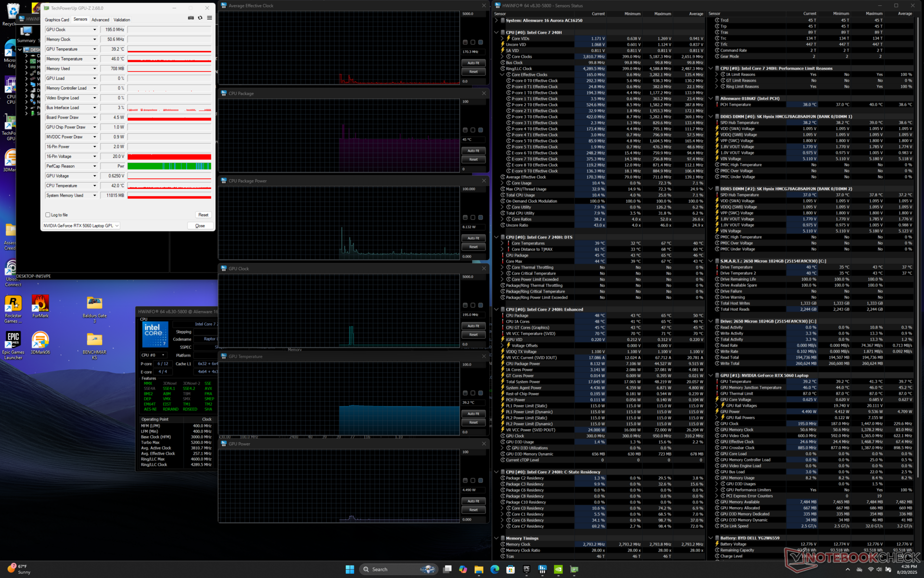
Task: Open the GPU Temperature sensor dropdown arrow
Action: (94, 49)
